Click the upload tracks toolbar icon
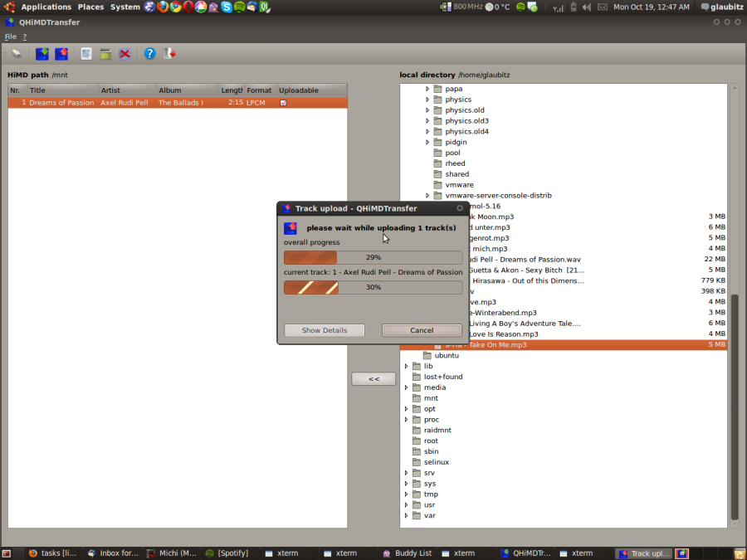 pyautogui.click(x=61, y=54)
